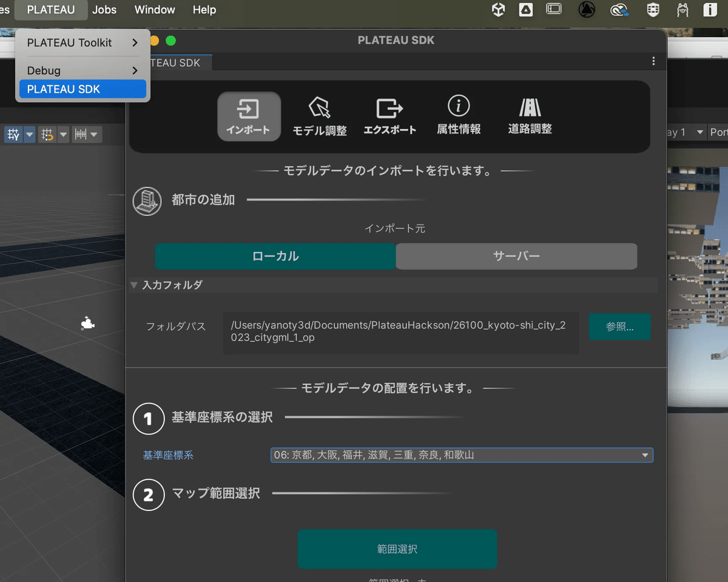Click the フォルダパス label
This screenshot has height=582, width=728.
click(x=176, y=327)
